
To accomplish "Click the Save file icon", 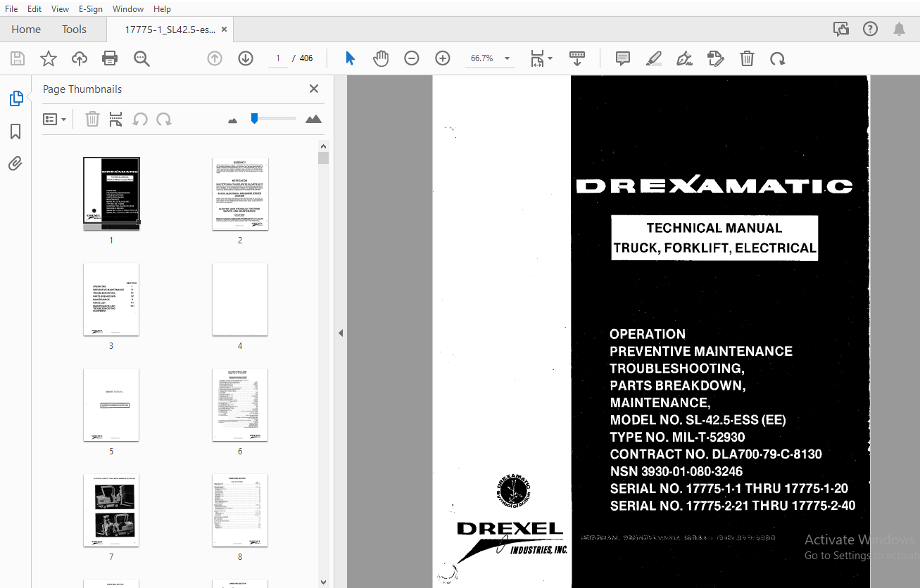I will pyautogui.click(x=17, y=58).
